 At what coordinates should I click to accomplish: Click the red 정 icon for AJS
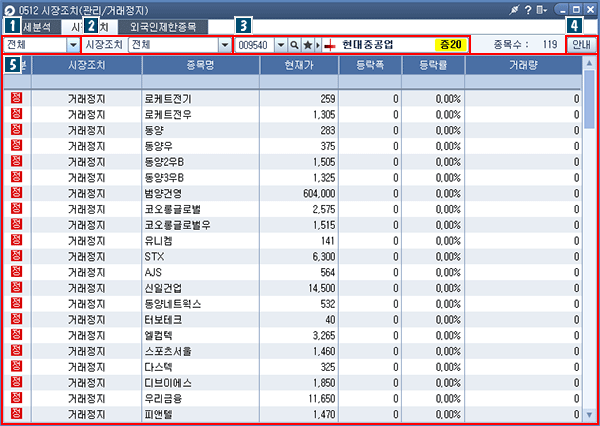(x=16, y=272)
